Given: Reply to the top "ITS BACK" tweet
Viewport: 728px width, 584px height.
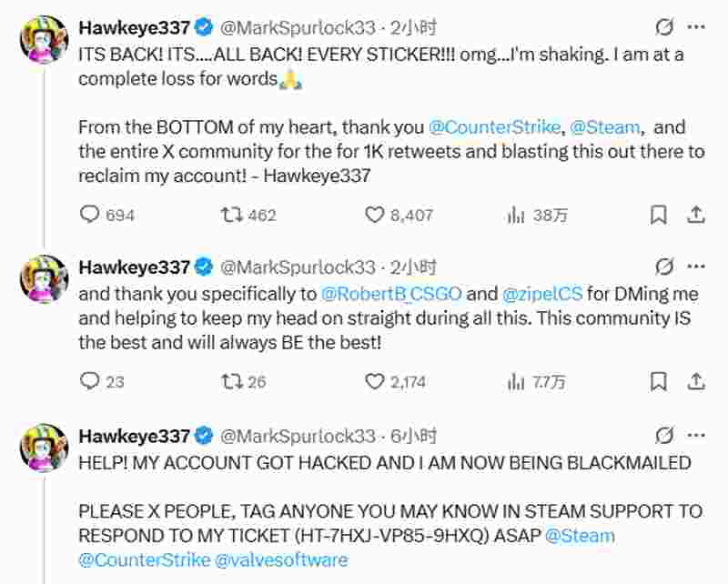Looking at the screenshot, I should (90, 215).
